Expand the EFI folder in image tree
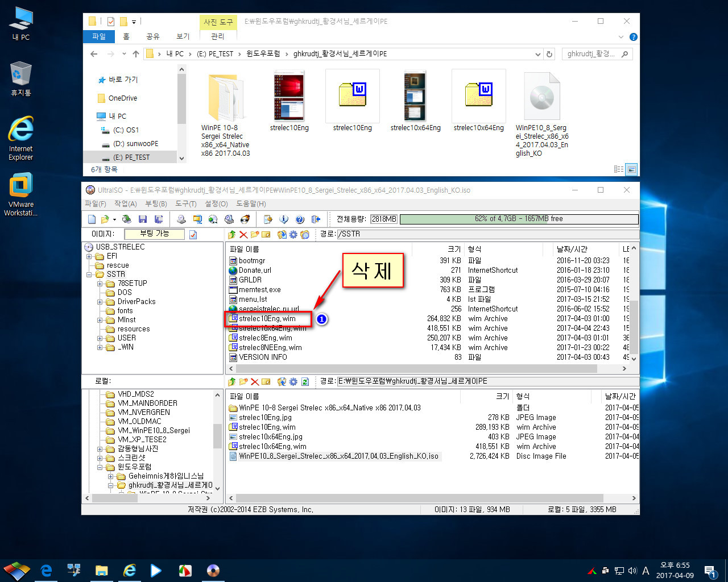Image resolution: width=728 pixels, height=582 pixels. click(x=89, y=256)
